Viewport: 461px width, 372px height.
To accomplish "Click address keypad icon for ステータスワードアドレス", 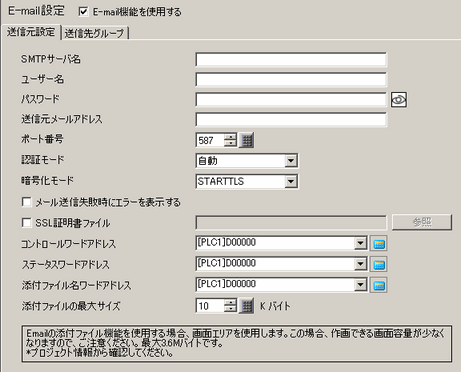I will pos(379,264).
